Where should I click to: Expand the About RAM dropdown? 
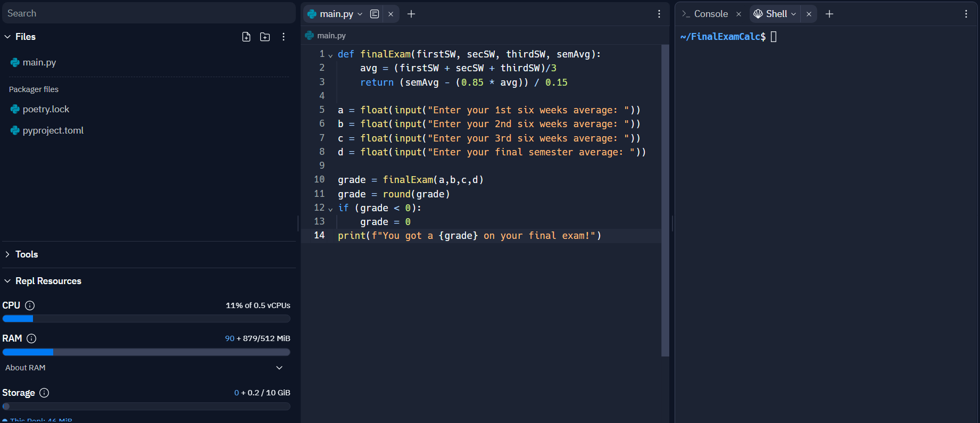279,368
